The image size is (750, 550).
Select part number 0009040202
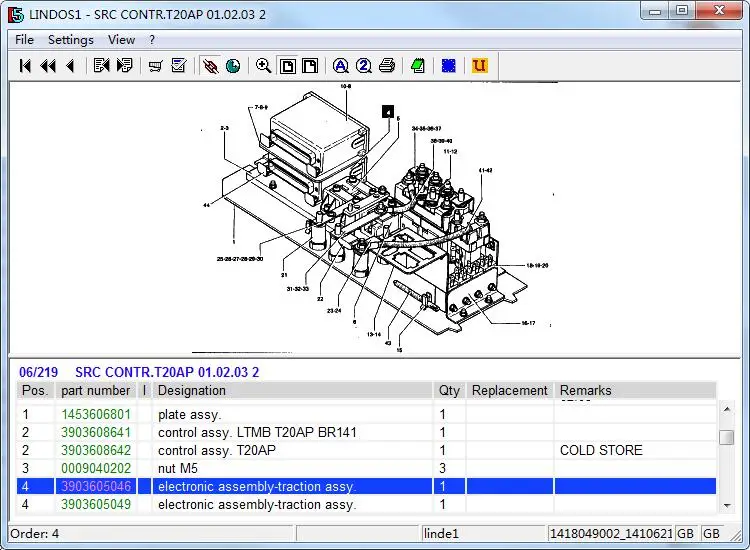click(x=96, y=468)
